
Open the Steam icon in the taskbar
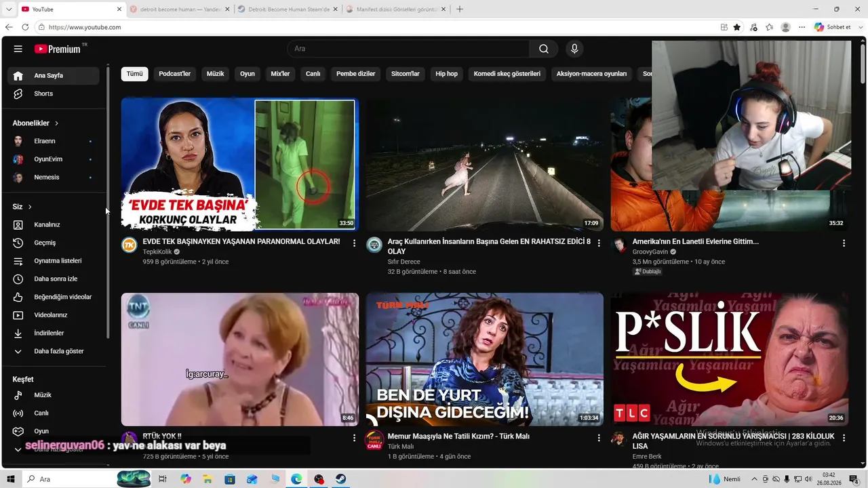point(340,479)
